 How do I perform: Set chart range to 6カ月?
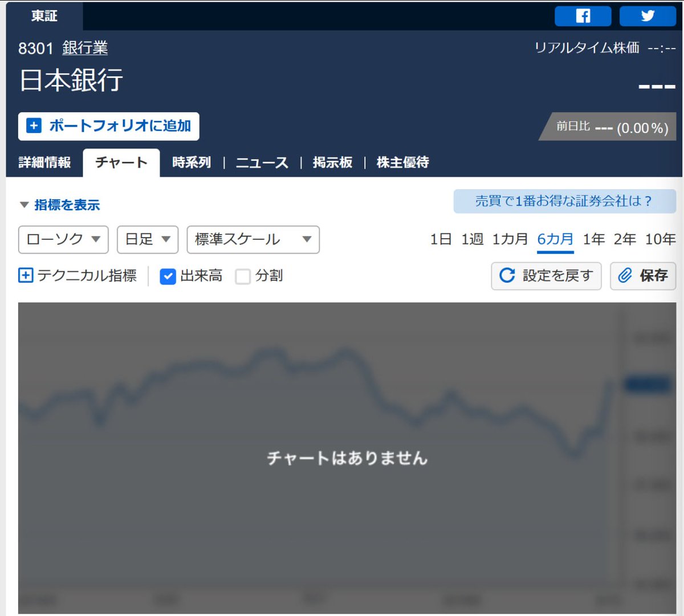click(555, 239)
